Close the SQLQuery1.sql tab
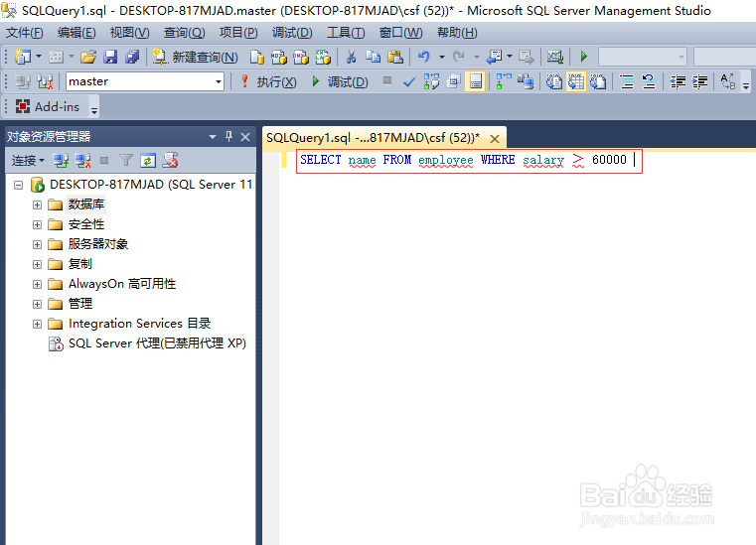Image resolution: width=756 pixels, height=545 pixels. (x=494, y=139)
